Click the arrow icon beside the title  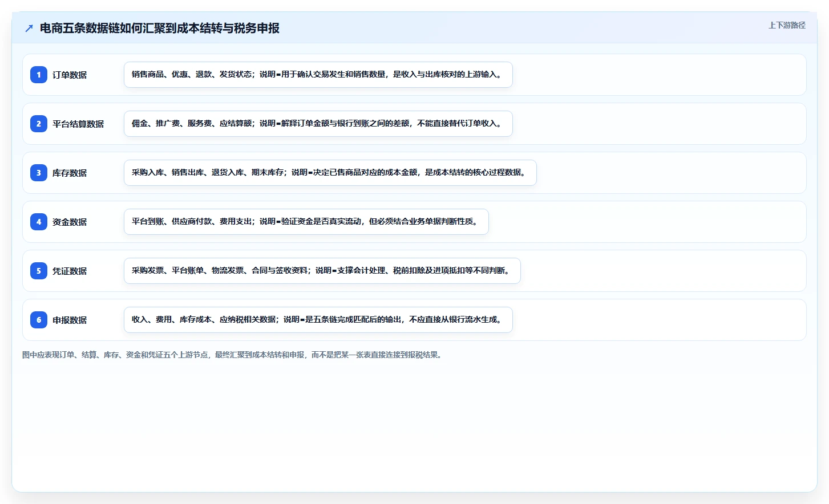29,28
